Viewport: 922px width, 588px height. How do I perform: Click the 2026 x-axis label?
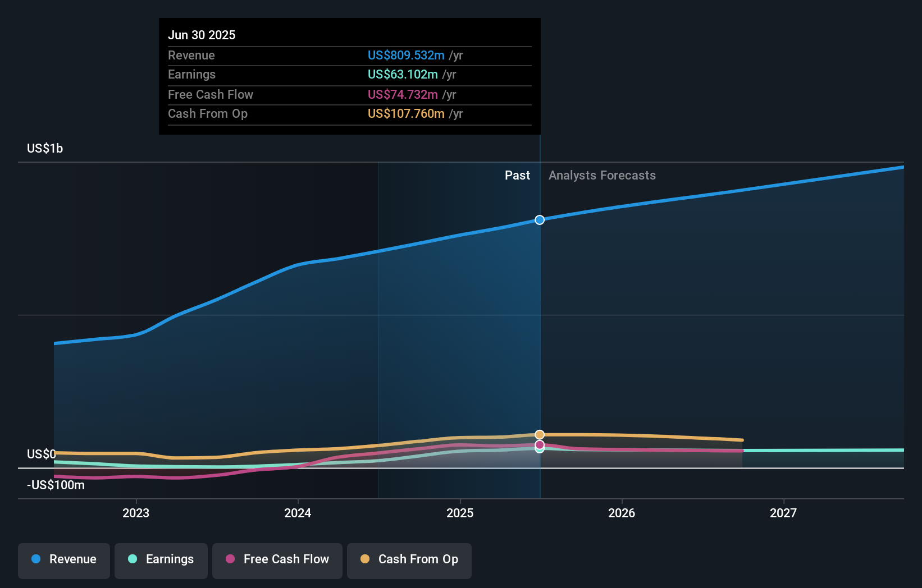pos(622,513)
